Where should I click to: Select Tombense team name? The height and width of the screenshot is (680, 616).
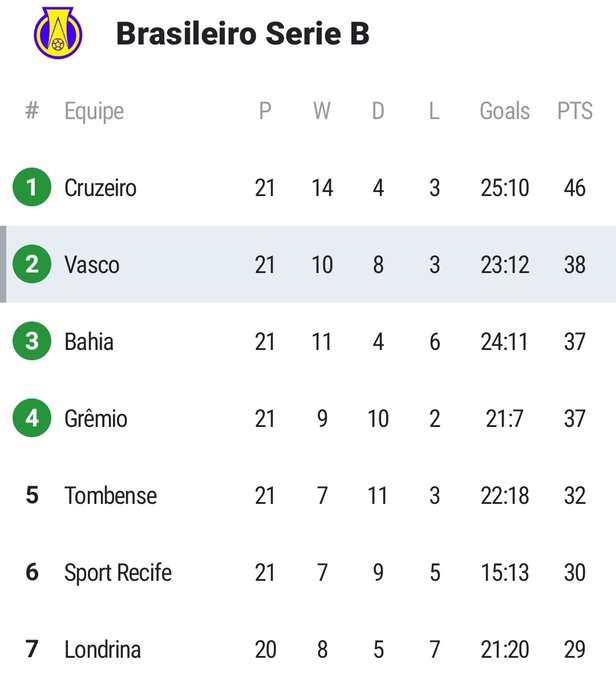[x=111, y=496]
